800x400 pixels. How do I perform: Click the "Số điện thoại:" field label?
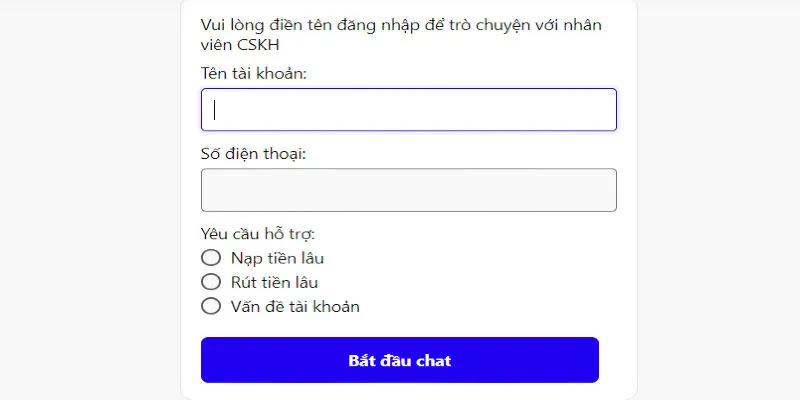point(253,154)
